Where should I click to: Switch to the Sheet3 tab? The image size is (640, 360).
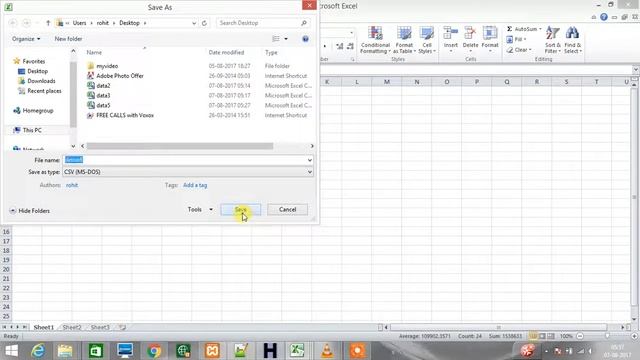point(100,327)
